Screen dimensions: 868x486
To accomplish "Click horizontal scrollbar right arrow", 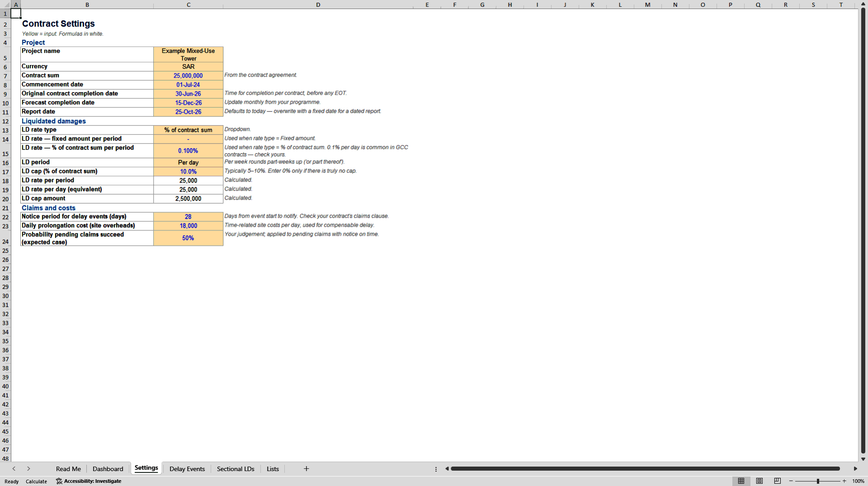I will point(855,469).
